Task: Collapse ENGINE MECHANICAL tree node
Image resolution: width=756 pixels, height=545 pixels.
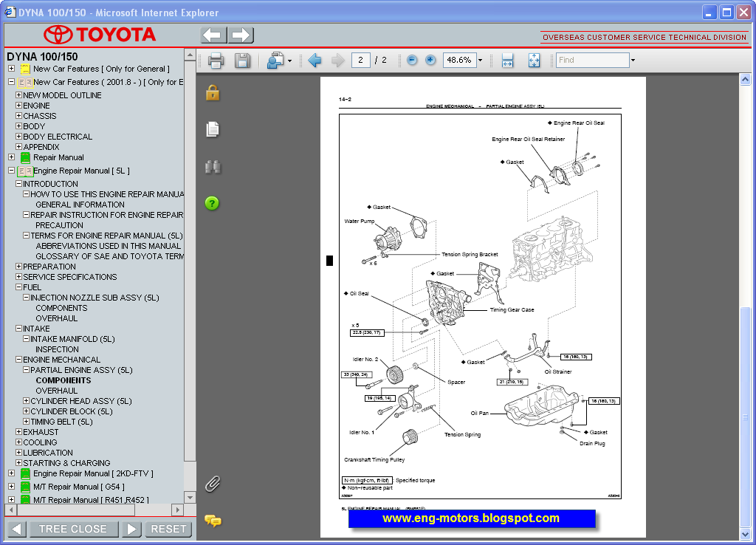Action: (x=18, y=360)
